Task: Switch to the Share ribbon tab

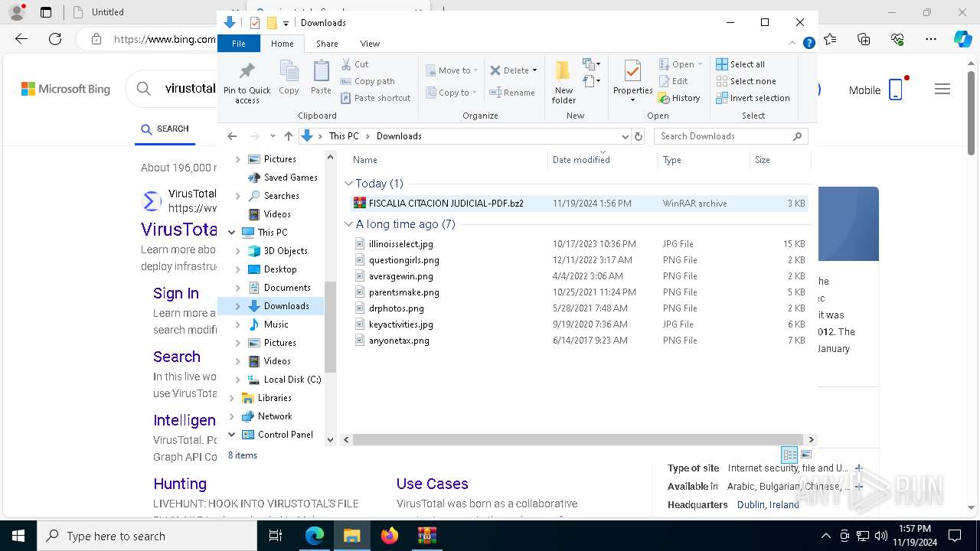Action: click(327, 44)
